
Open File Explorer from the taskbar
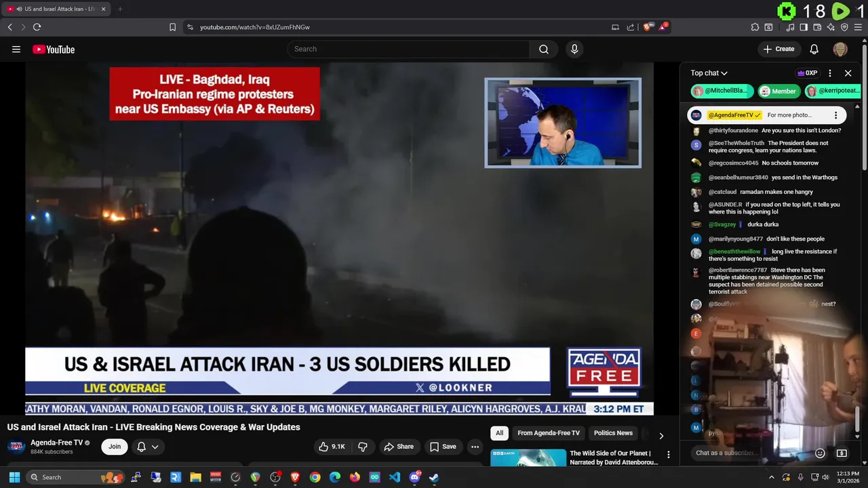tap(195, 477)
